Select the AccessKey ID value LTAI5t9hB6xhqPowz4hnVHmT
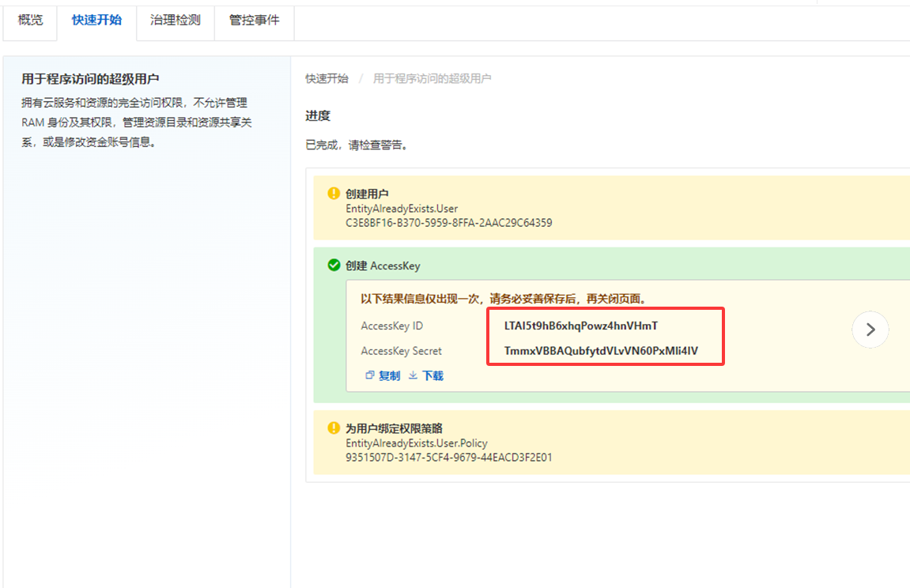This screenshot has height=588, width=910. tap(581, 326)
